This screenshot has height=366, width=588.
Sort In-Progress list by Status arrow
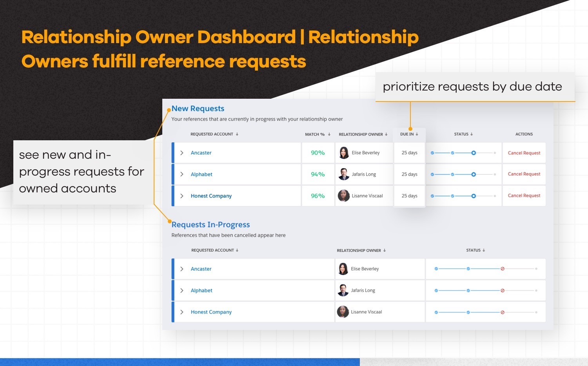484,250
